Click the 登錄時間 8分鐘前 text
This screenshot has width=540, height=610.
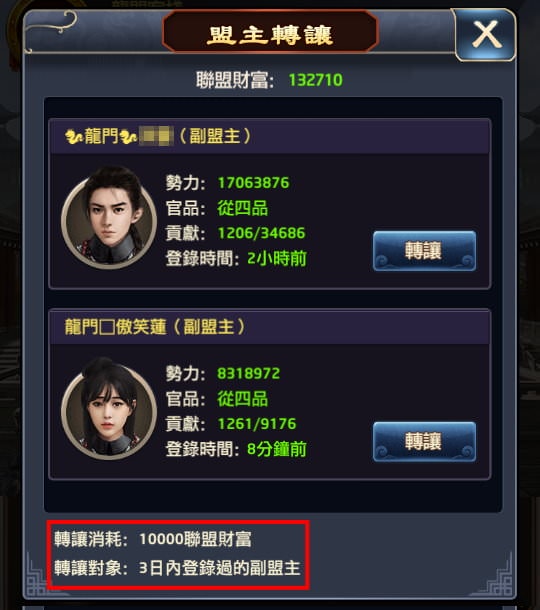[x=277, y=449]
